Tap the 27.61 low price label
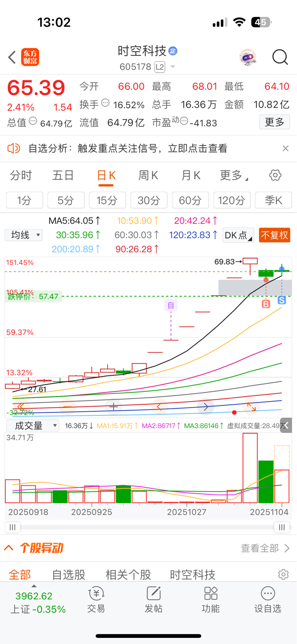 [37, 389]
